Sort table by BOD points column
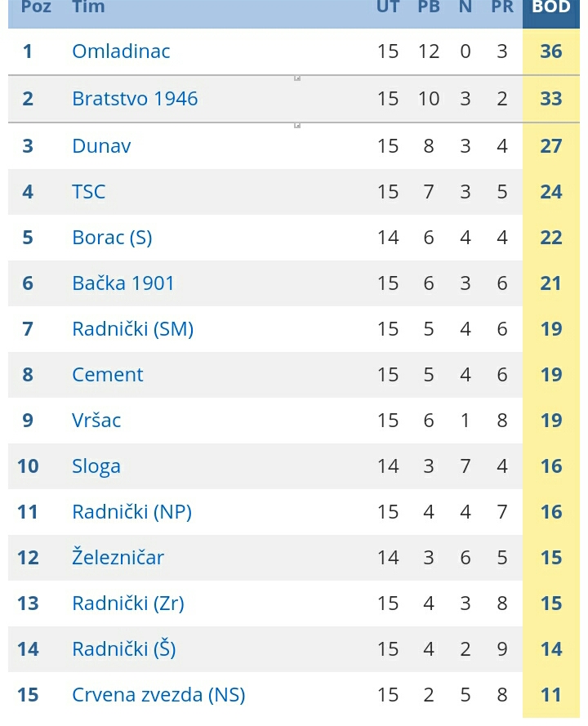The height and width of the screenshot is (726, 588). point(551,7)
